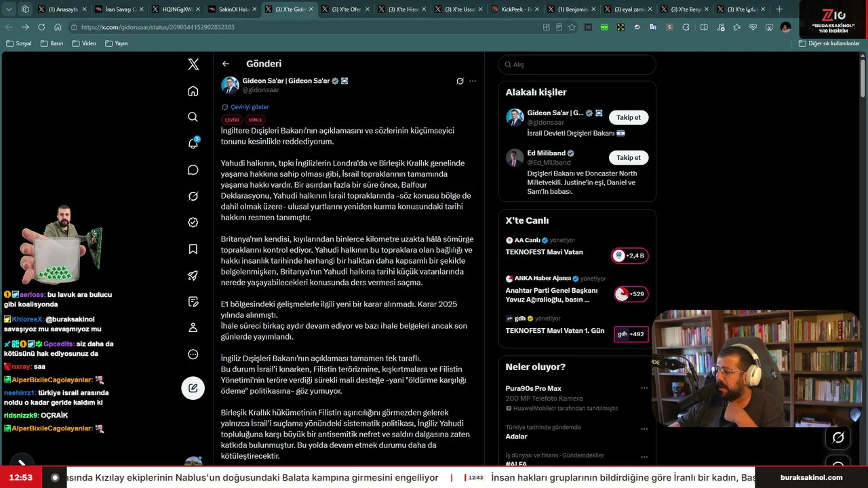Click the browser forward arrow
Image resolution: width=868 pixels, height=488 pixels.
(25, 27)
